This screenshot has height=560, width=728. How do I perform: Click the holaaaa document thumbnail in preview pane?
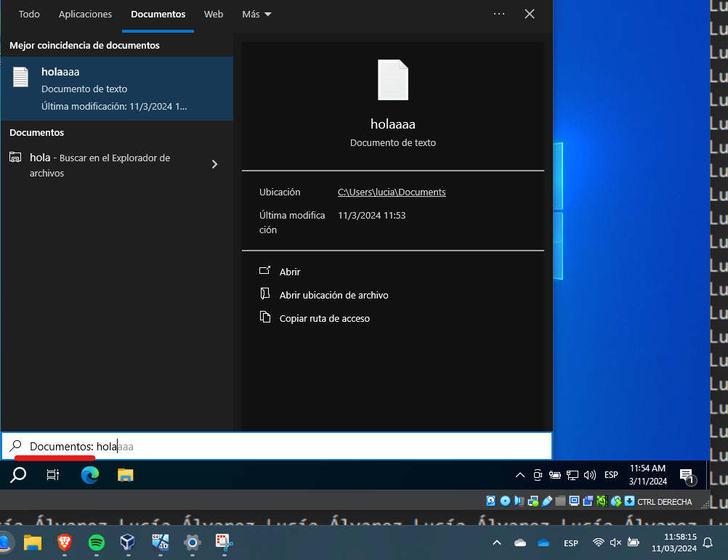pyautogui.click(x=392, y=80)
